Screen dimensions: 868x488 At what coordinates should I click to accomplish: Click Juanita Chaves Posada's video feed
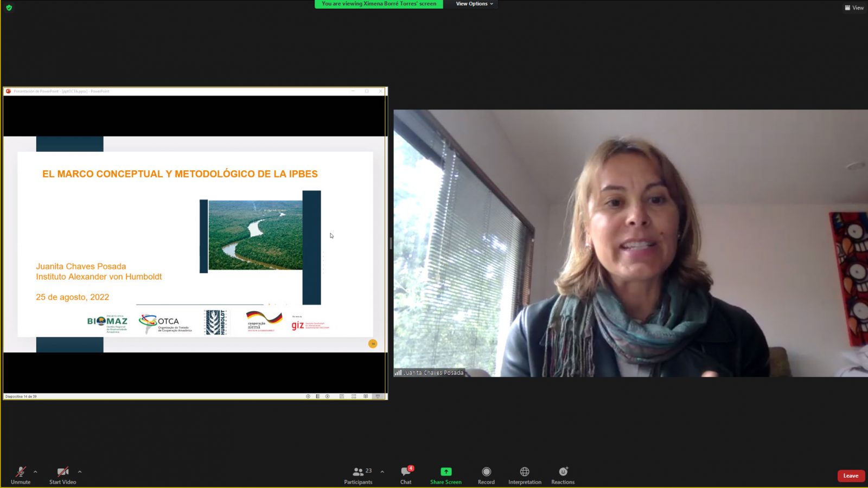tap(630, 243)
